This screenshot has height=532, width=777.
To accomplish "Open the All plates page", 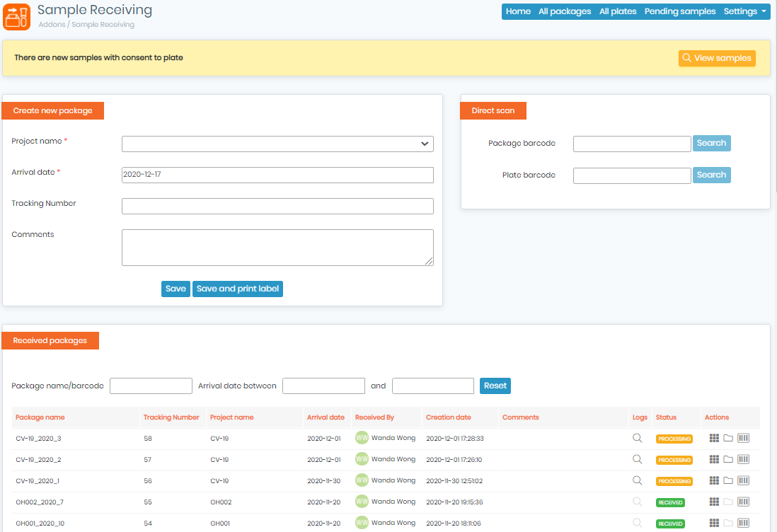I will click(x=618, y=11).
